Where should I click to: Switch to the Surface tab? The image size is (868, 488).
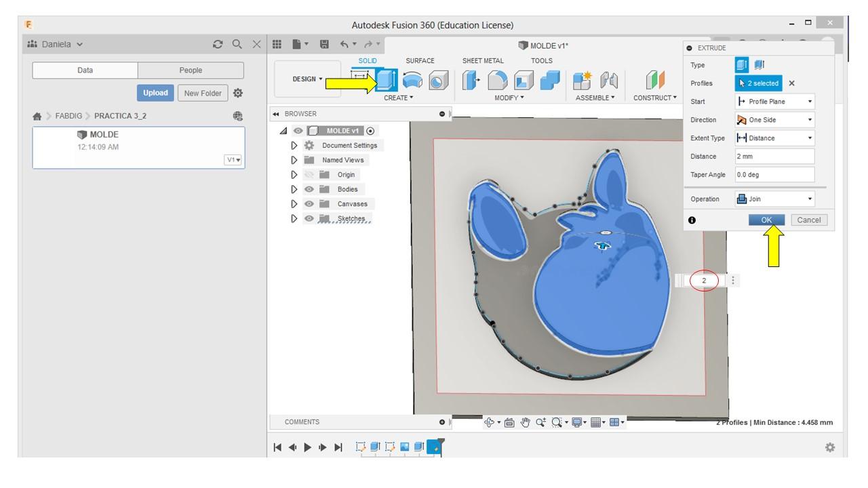(419, 61)
